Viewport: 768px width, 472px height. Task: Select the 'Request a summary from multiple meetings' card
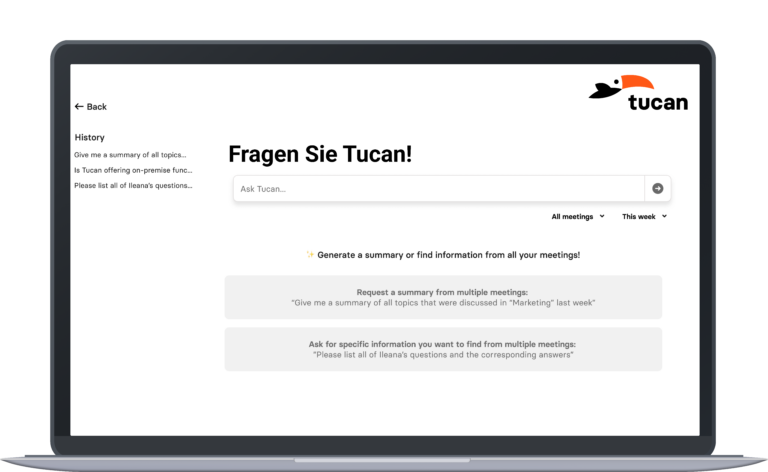pyautogui.click(x=443, y=297)
